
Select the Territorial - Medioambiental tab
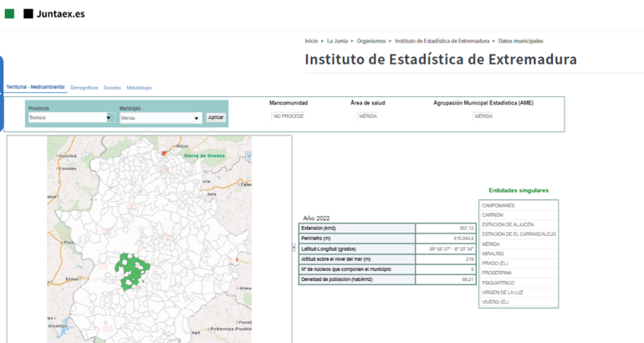pos(35,87)
